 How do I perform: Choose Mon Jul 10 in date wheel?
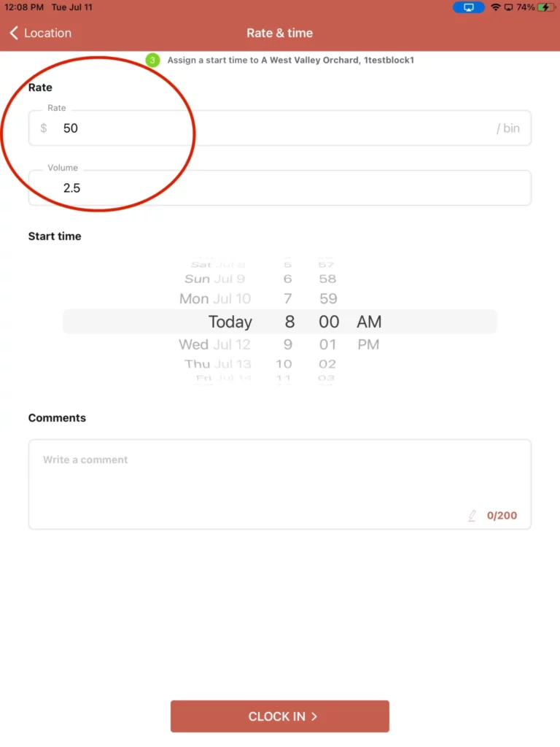click(x=215, y=298)
